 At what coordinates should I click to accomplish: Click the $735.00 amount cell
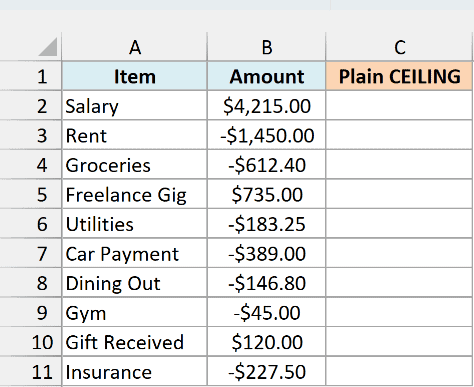click(x=266, y=194)
